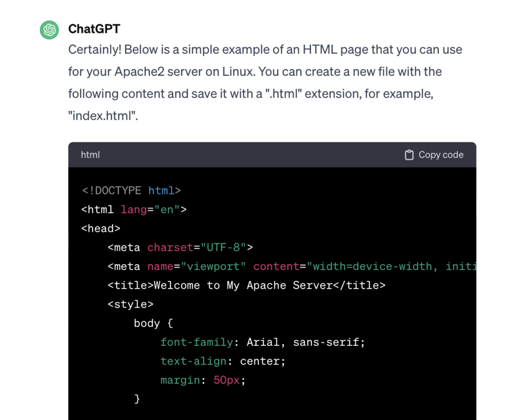Viewport: 517px width, 420px height.
Task: Click the font-family property line
Action: [x=262, y=342]
